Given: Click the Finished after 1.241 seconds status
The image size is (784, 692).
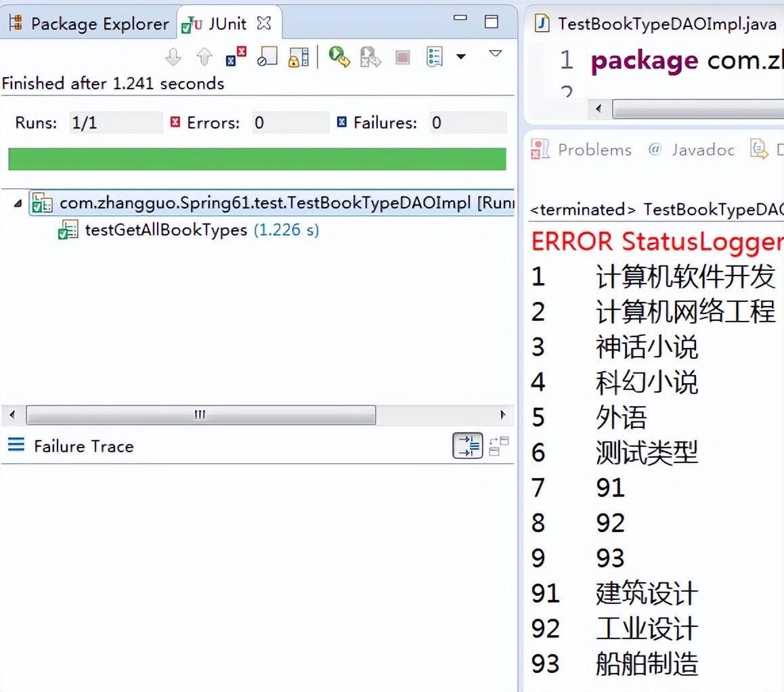Looking at the screenshot, I should click(113, 83).
